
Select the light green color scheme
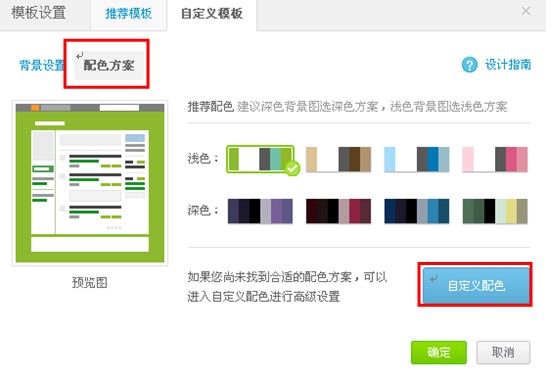[x=260, y=159]
